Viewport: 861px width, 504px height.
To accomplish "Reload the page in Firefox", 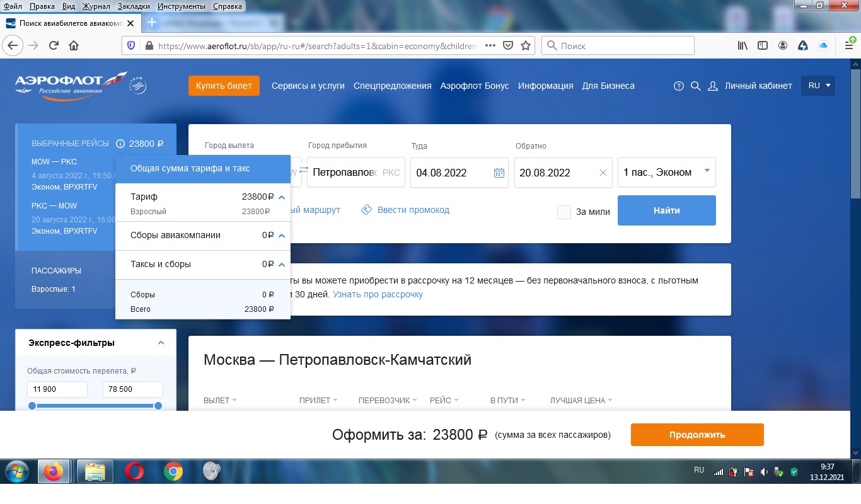I will pyautogui.click(x=54, y=45).
